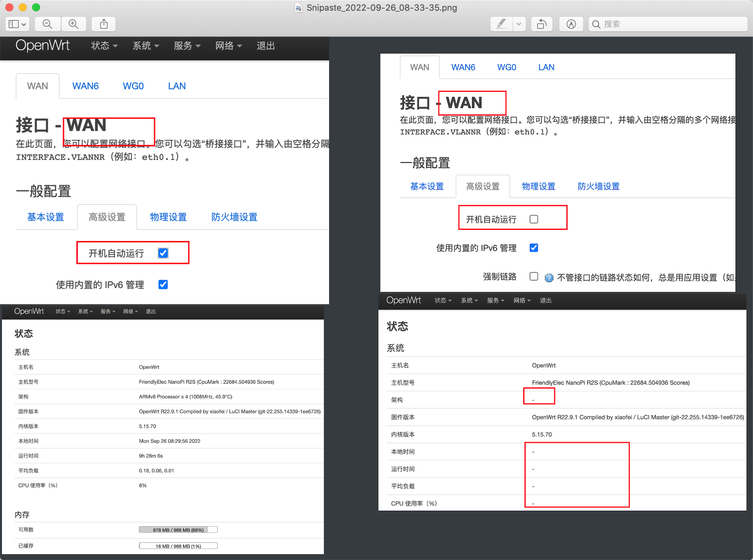The width and height of the screenshot is (753, 560).
Task: Click the zoom out magnifier icon
Action: point(47,24)
